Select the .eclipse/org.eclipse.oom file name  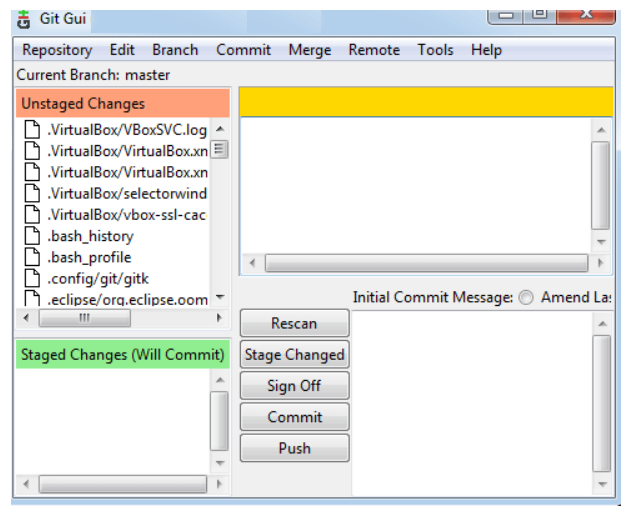click(127, 300)
